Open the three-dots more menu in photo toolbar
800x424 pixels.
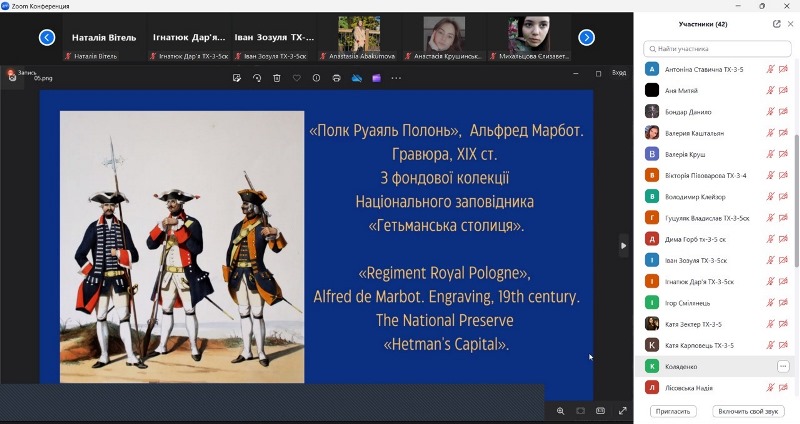pos(396,78)
